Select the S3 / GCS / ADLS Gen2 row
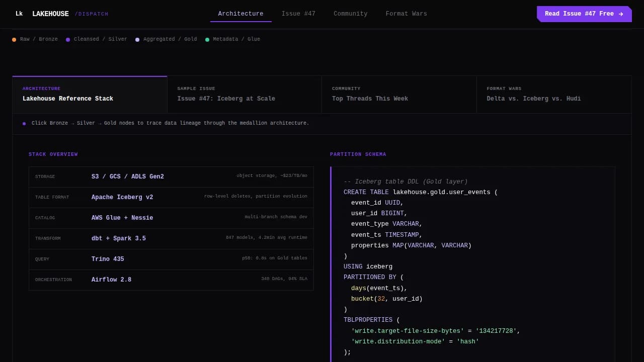The width and height of the screenshot is (644, 362). point(171,177)
